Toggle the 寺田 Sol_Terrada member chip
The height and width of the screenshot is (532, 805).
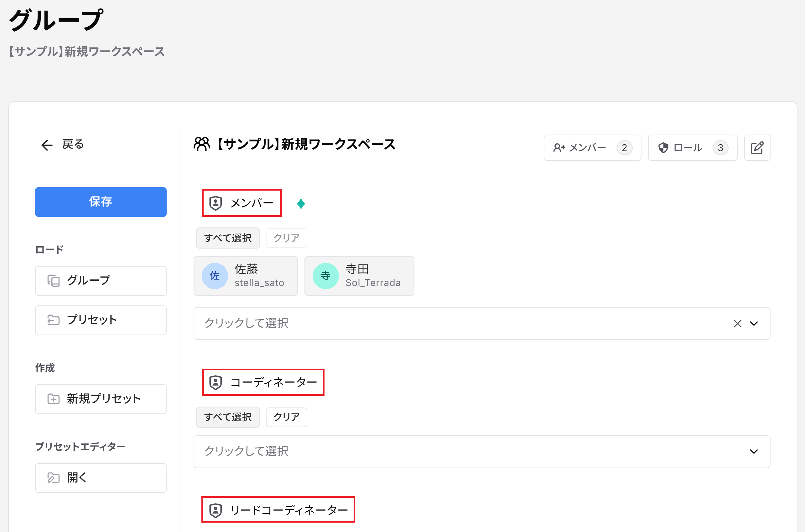[359, 276]
